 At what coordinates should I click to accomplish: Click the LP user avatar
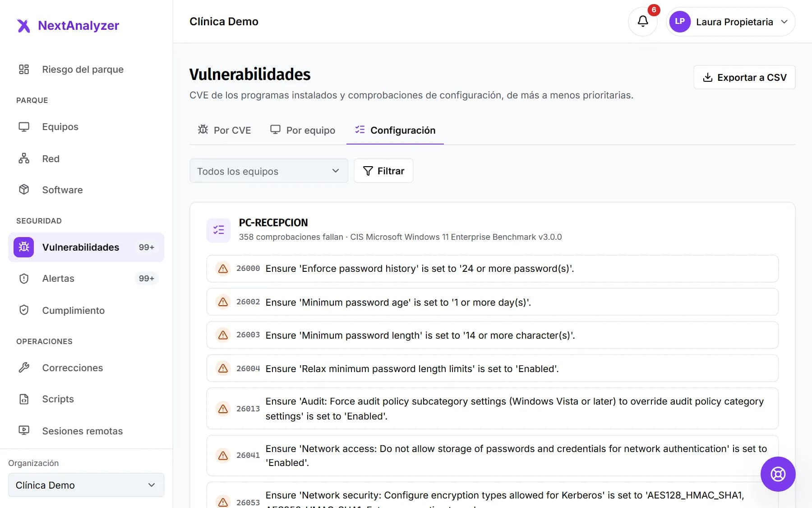tap(680, 22)
